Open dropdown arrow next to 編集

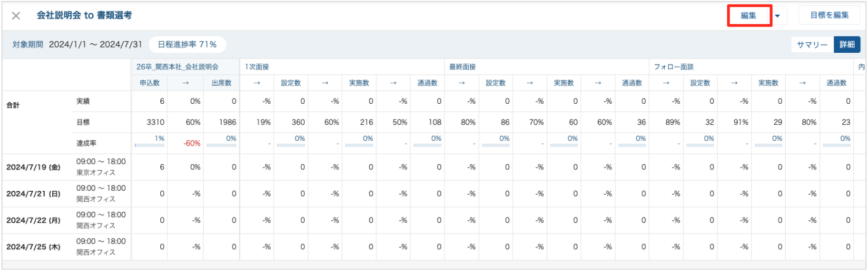(x=778, y=16)
